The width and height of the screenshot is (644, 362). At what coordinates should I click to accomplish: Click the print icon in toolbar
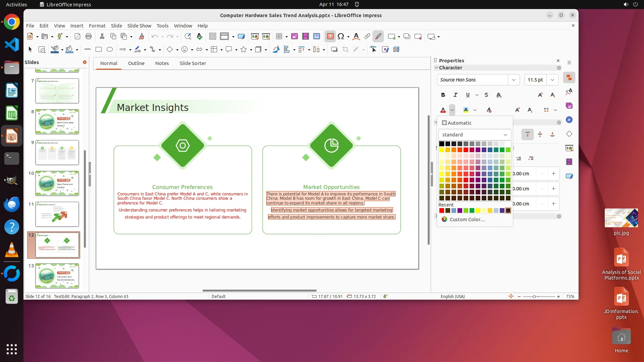click(89, 37)
